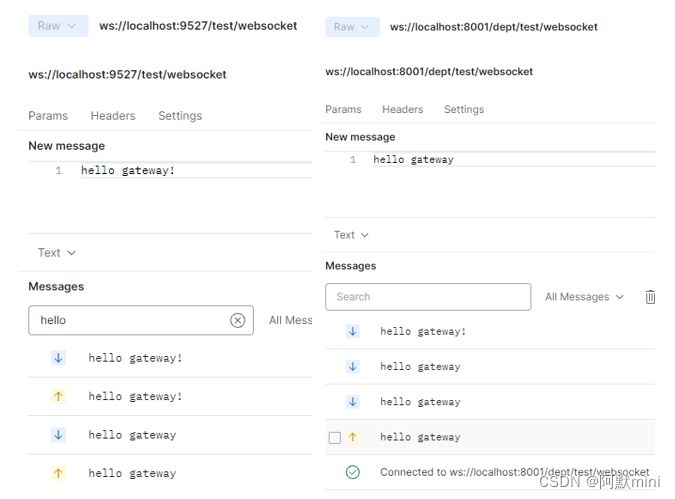Select left received 'hello gateway!' message text
This screenshot has height=499, width=675.
[x=135, y=358]
